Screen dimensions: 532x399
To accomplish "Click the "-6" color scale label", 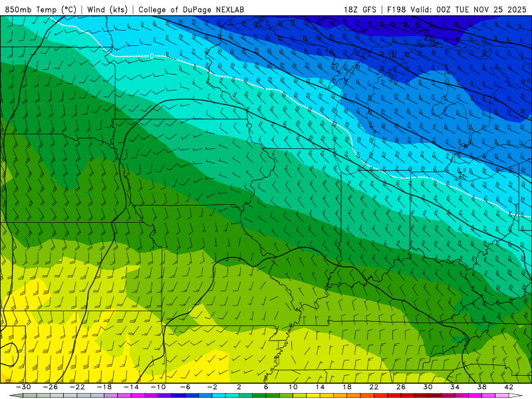I will [x=186, y=387].
